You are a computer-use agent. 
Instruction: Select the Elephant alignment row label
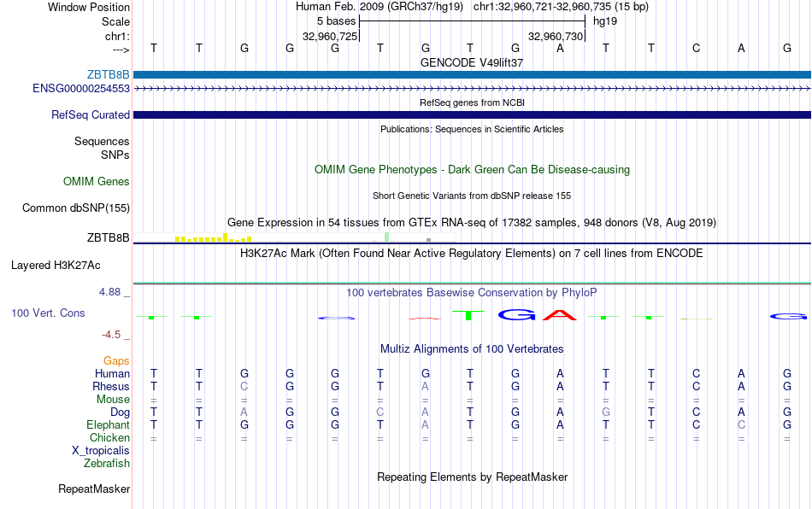[x=109, y=424]
